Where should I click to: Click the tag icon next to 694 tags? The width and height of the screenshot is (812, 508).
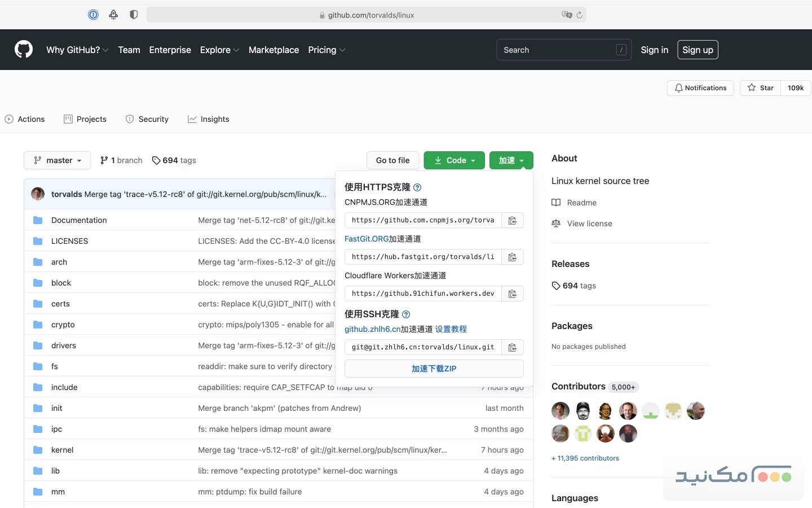[156, 160]
